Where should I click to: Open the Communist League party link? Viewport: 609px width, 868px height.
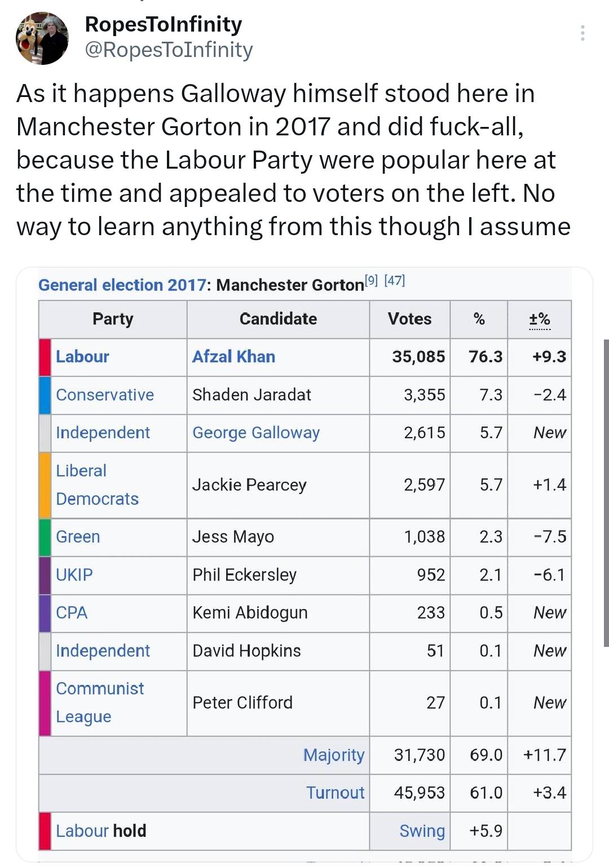click(100, 702)
